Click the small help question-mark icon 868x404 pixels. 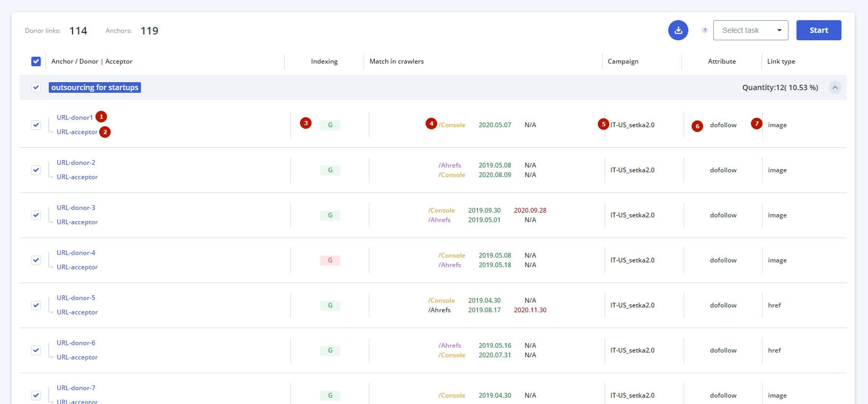704,30
